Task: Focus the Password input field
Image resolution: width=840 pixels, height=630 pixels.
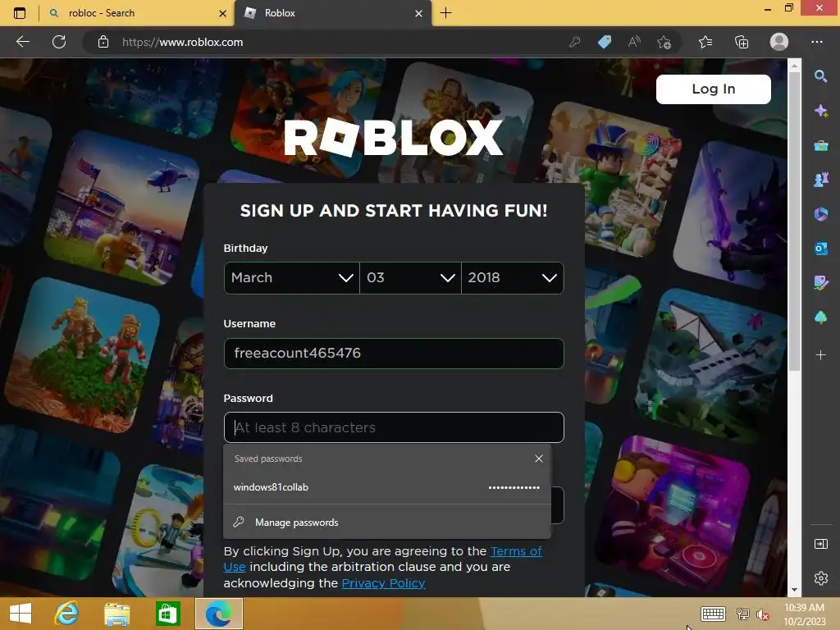Action: 394,427
